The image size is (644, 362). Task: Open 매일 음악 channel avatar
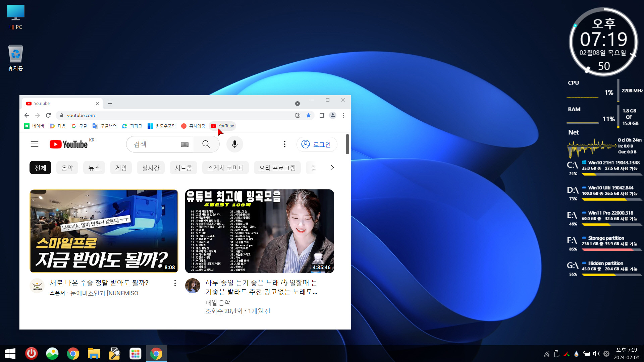click(x=193, y=286)
